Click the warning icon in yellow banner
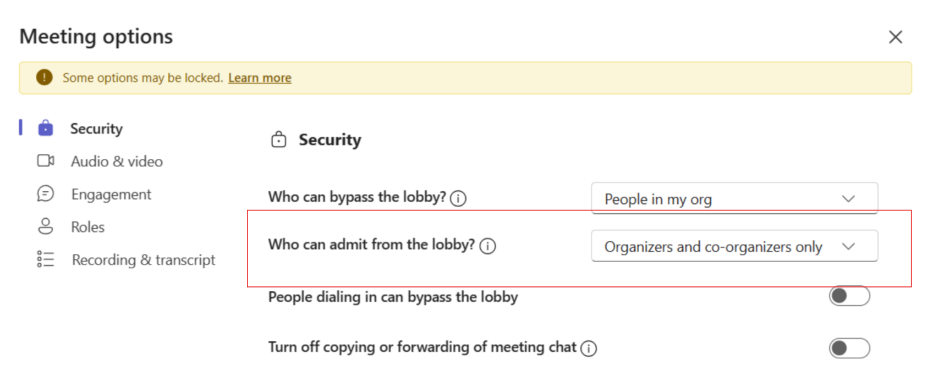 pyautogui.click(x=45, y=77)
